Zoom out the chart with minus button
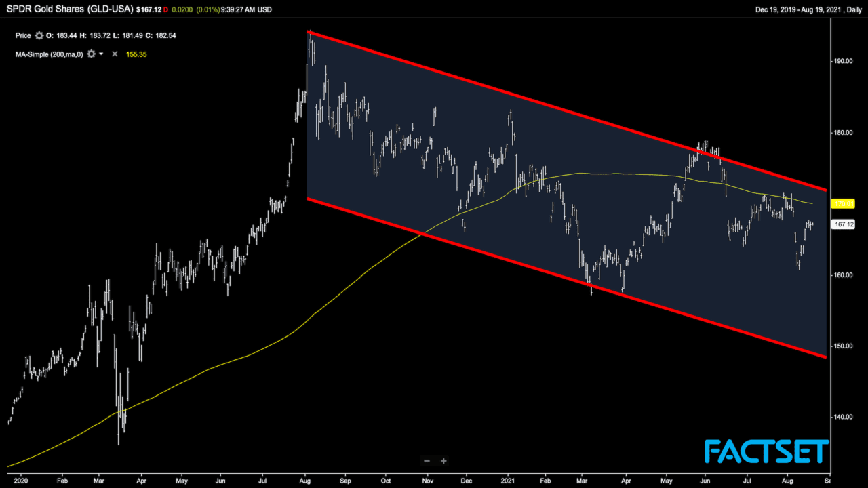Image resolution: width=868 pixels, height=488 pixels. pos(427,461)
